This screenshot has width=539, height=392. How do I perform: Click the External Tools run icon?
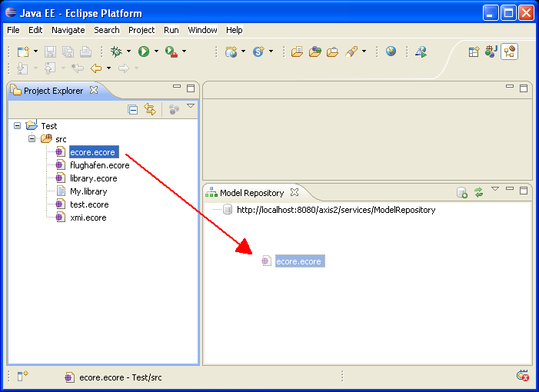pyautogui.click(x=171, y=51)
